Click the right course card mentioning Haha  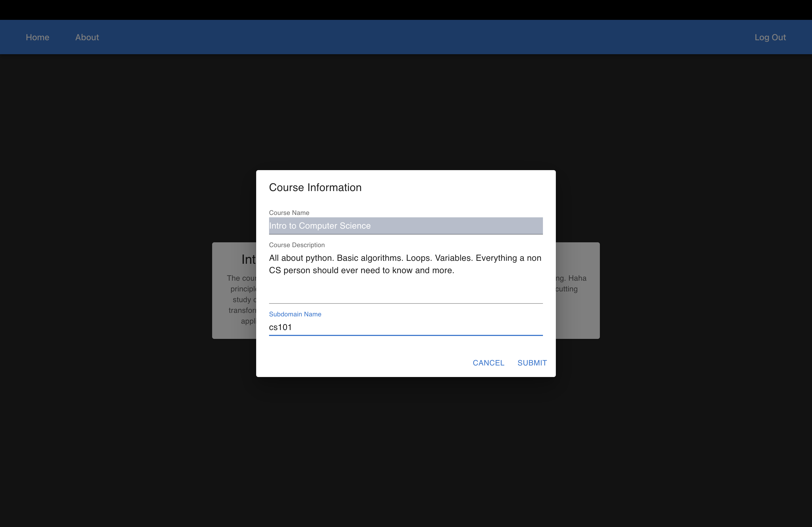(x=577, y=307)
